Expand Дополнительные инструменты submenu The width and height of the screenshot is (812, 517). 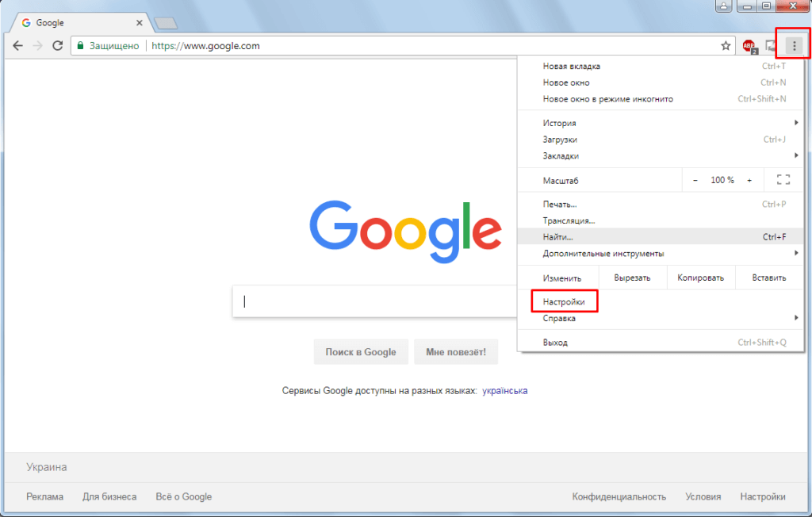pyautogui.click(x=661, y=253)
